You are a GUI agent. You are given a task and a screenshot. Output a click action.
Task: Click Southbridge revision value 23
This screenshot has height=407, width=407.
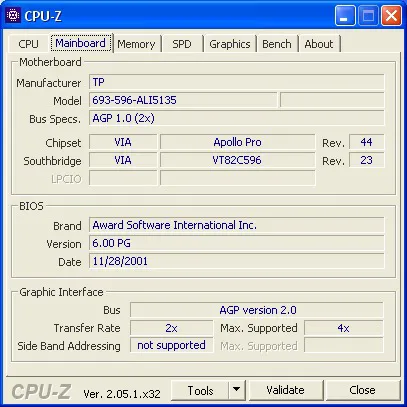coord(366,160)
